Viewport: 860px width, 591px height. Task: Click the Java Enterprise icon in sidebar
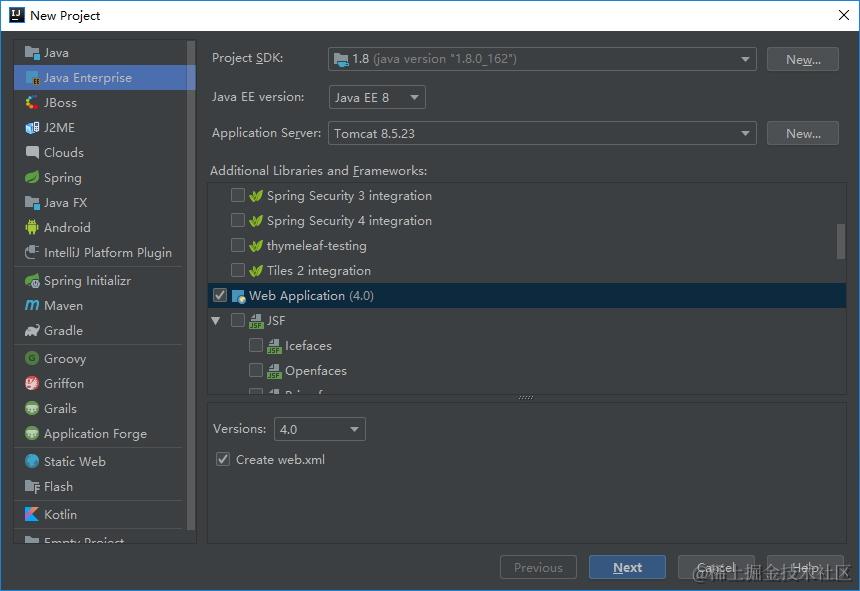[x=32, y=78]
